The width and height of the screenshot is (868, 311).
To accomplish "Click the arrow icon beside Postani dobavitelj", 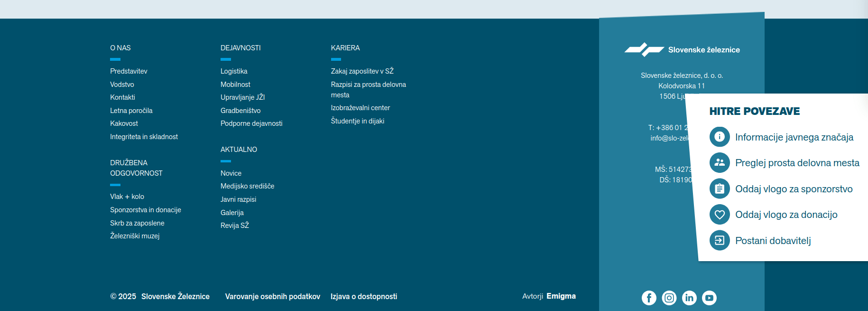I will [720, 240].
